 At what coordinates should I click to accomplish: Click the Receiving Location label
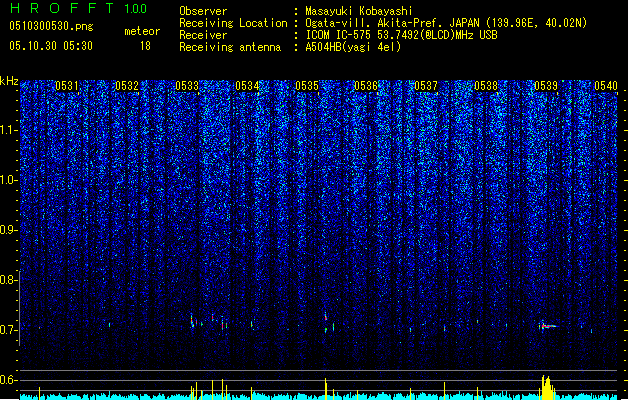(x=233, y=23)
